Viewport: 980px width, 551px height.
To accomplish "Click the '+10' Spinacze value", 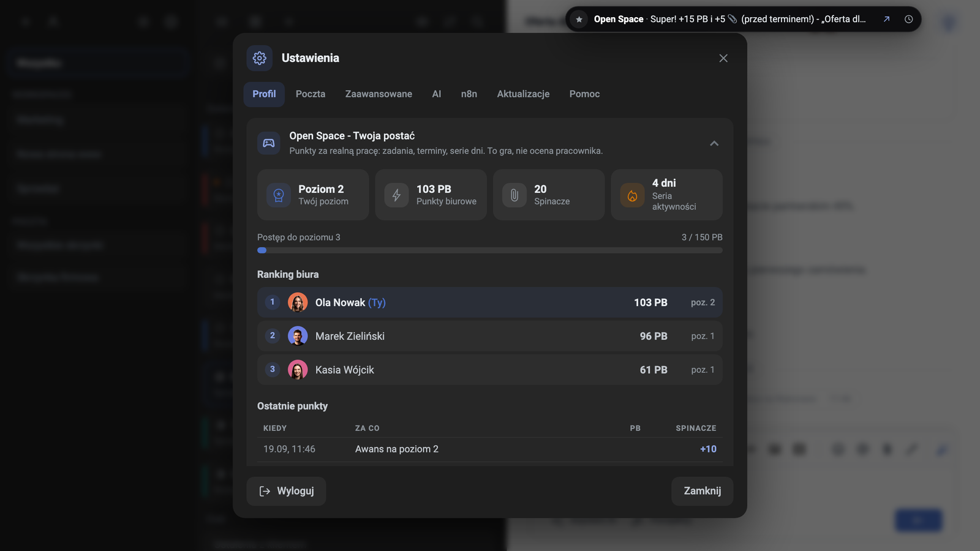I will (x=708, y=449).
